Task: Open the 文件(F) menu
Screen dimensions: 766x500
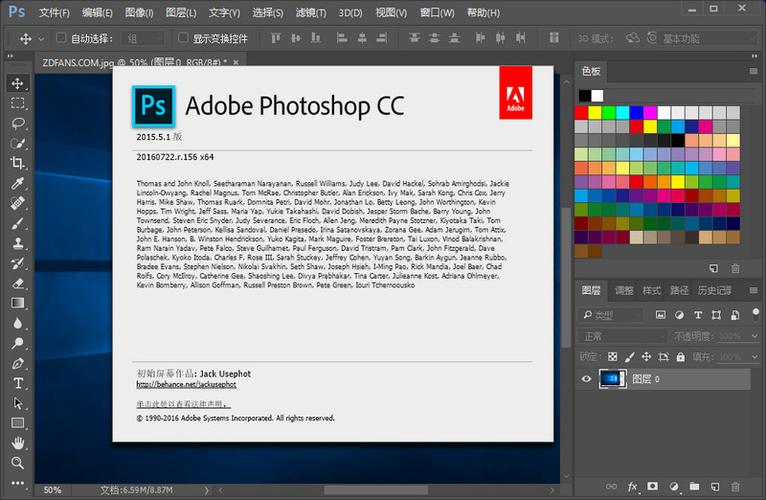Action: (x=54, y=13)
